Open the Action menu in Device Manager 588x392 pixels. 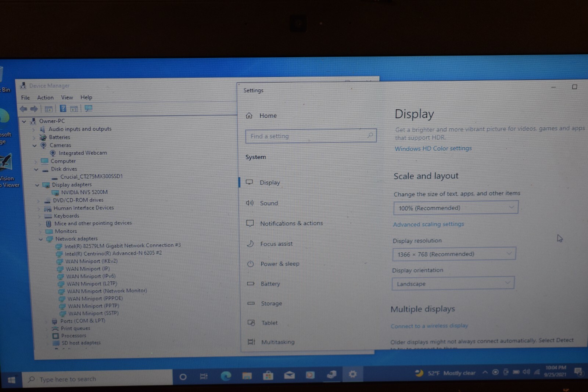[45, 97]
